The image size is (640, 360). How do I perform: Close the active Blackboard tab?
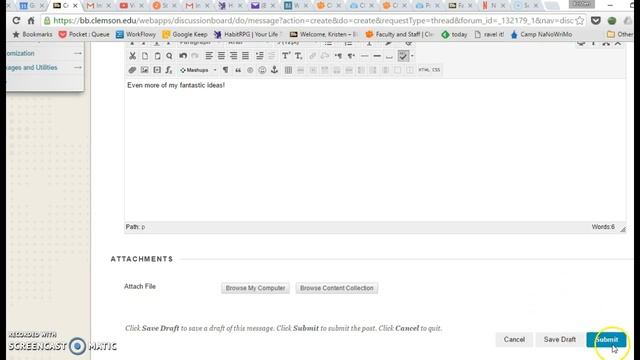[x=75, y=6]
